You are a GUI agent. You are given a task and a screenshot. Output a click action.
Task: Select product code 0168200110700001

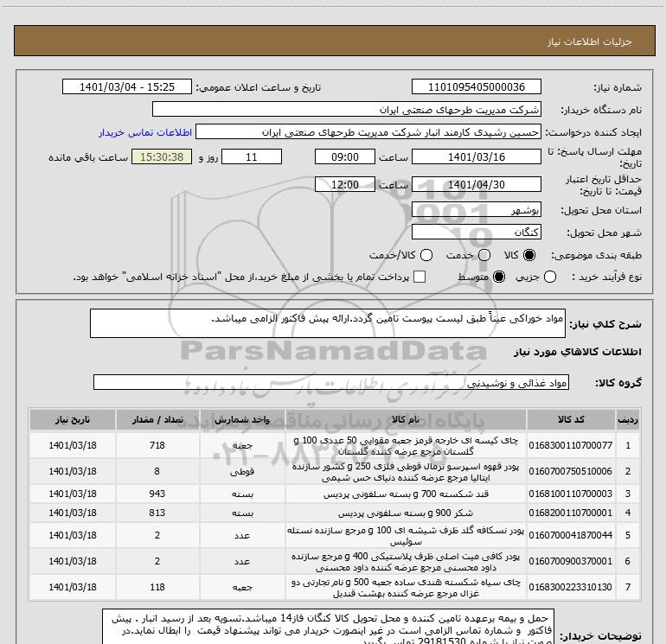click(571, 513)
